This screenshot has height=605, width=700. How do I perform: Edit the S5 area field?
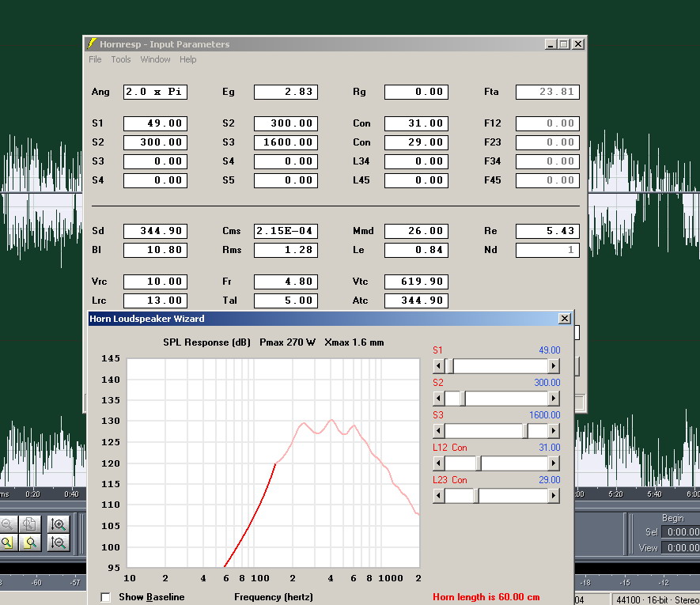[286, 180]
